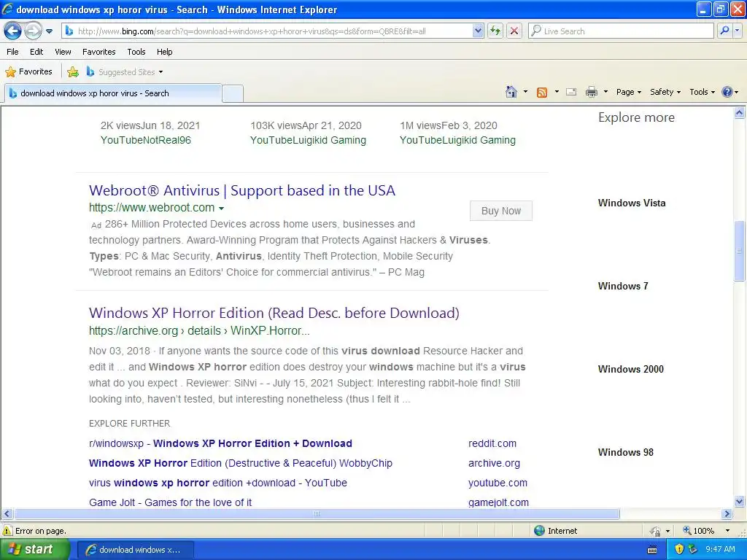Click the vertical scrollbar thumb
This screenshot has width=747, height=560.
pyautogui.click(x=740, y=251)
